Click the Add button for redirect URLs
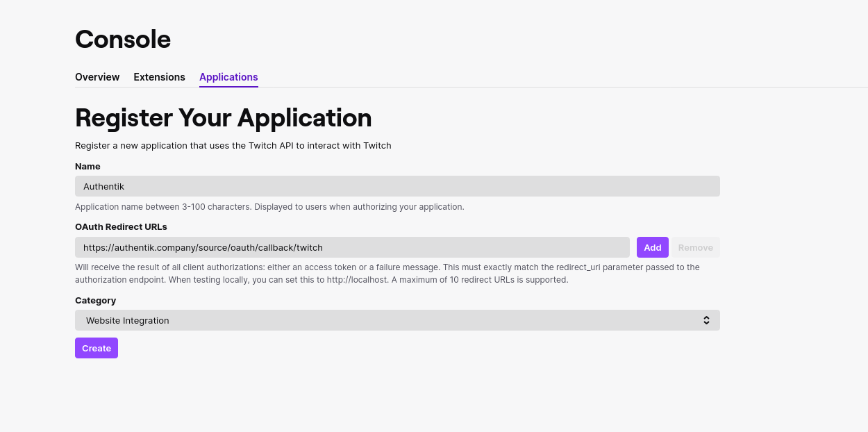Image resolution: width=868 pixels, height=432 pixels. pos(652,247)
